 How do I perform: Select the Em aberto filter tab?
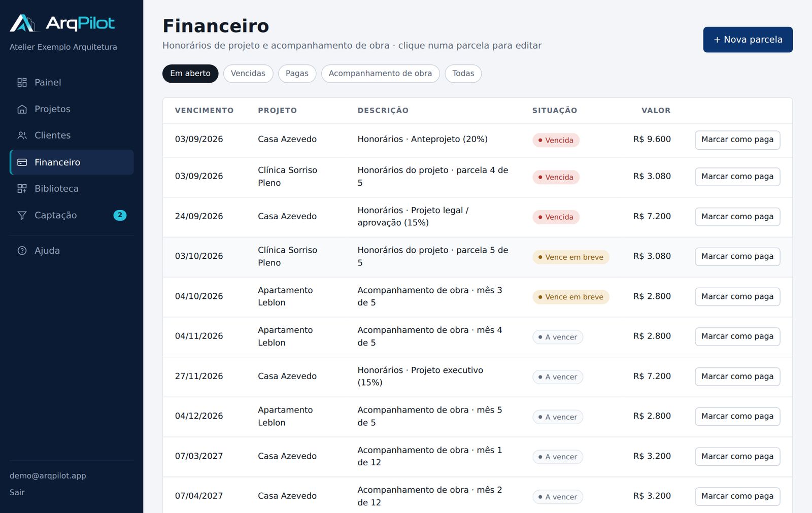click(190, 74)
